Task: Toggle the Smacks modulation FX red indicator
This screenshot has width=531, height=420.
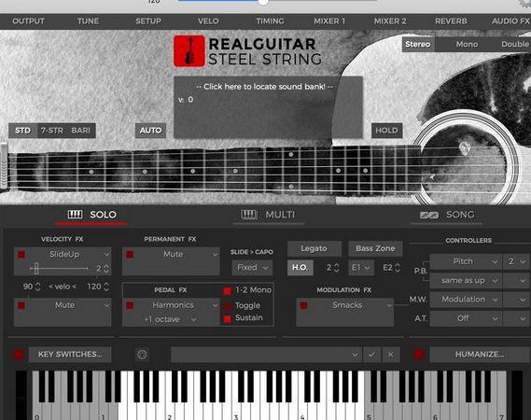Action: pos(304,305)
